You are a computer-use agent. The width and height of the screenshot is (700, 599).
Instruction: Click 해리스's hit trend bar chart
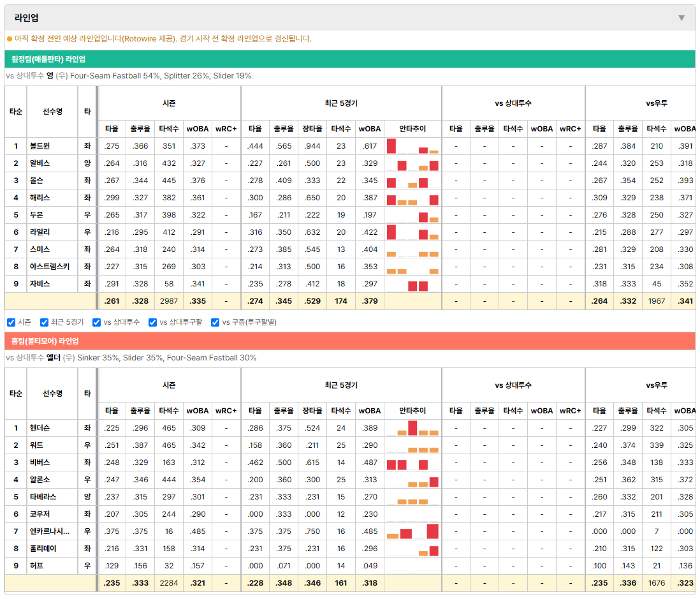(412, 198)
